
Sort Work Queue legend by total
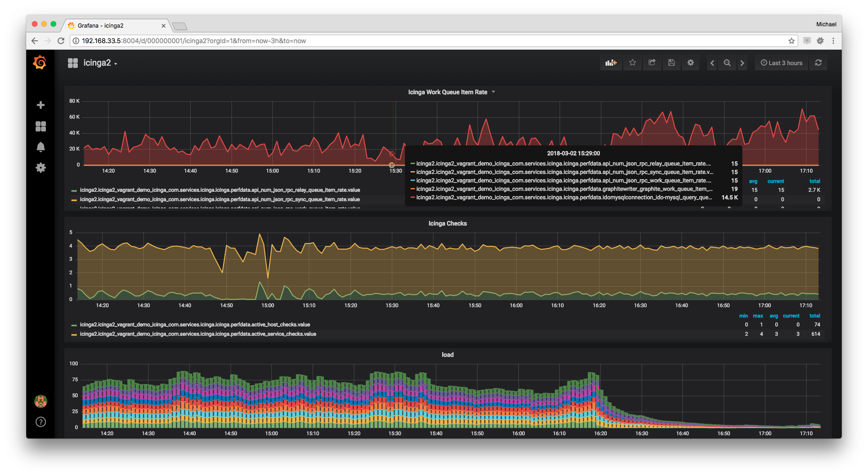[x=815, y=181]
